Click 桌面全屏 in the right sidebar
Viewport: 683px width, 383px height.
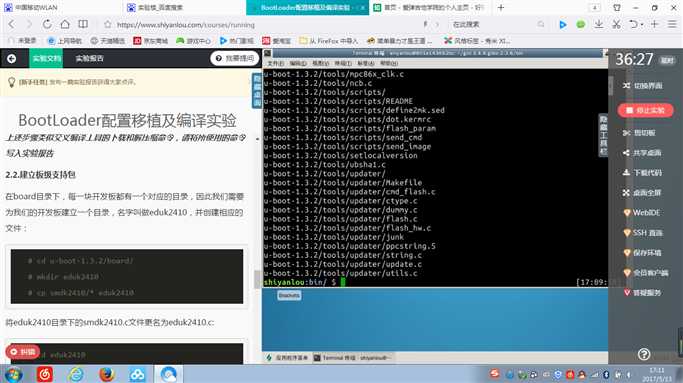tap(642, 193)
